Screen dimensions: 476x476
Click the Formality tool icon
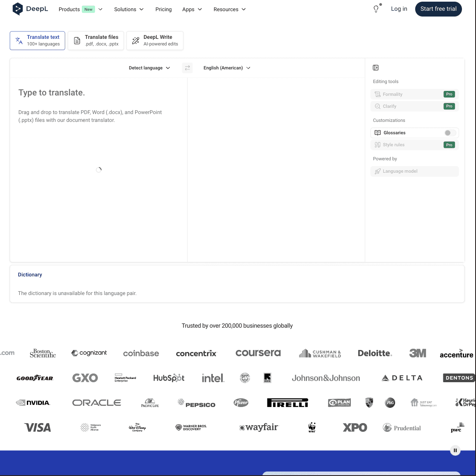[x=377, y=94]
